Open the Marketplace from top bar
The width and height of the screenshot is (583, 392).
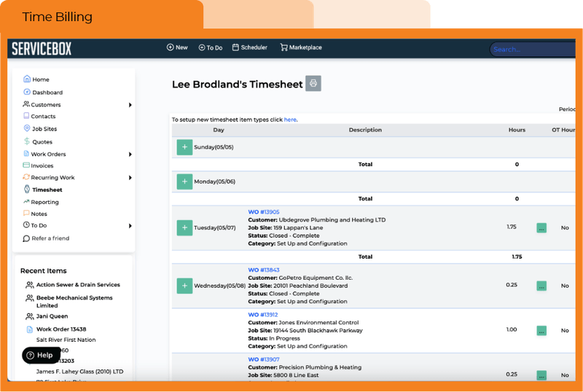point(301,47)
